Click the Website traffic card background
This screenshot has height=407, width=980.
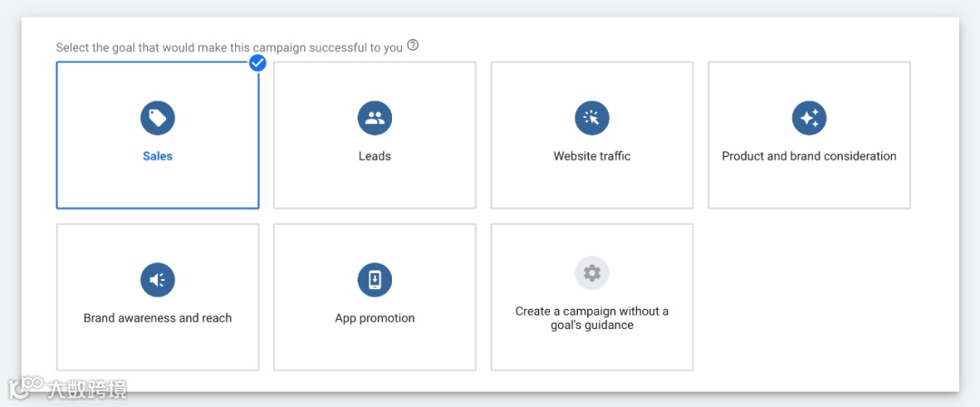pyautogui.click(x=535, y=186)
